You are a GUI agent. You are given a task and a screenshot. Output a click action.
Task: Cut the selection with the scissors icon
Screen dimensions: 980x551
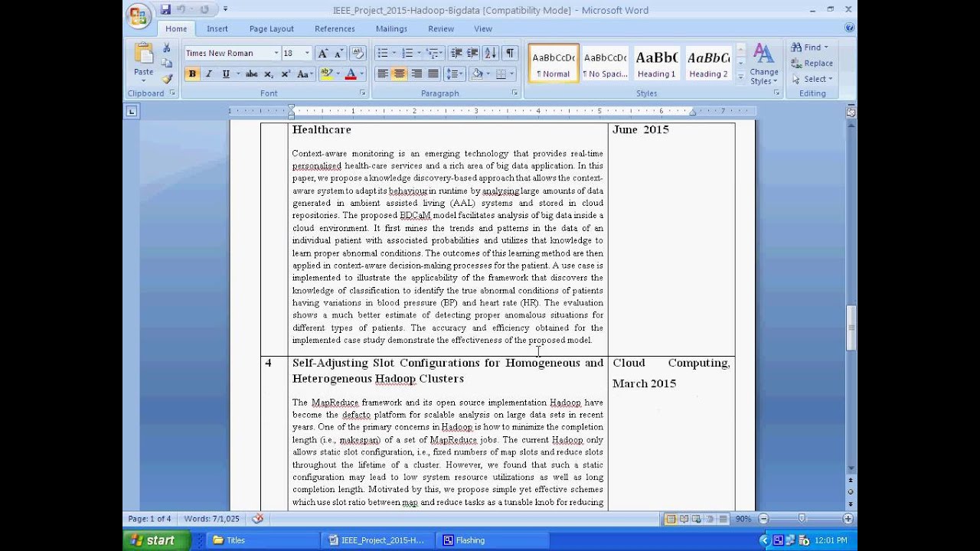click(x=167, y=48)
